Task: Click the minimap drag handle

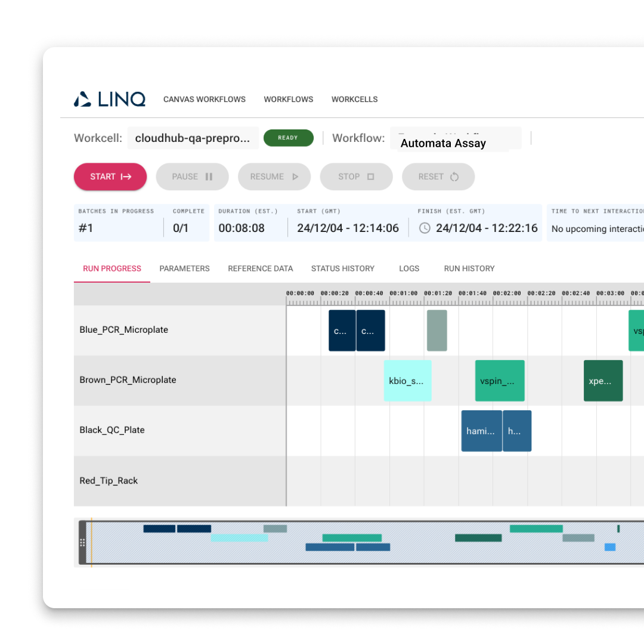Action: (82, 543)
